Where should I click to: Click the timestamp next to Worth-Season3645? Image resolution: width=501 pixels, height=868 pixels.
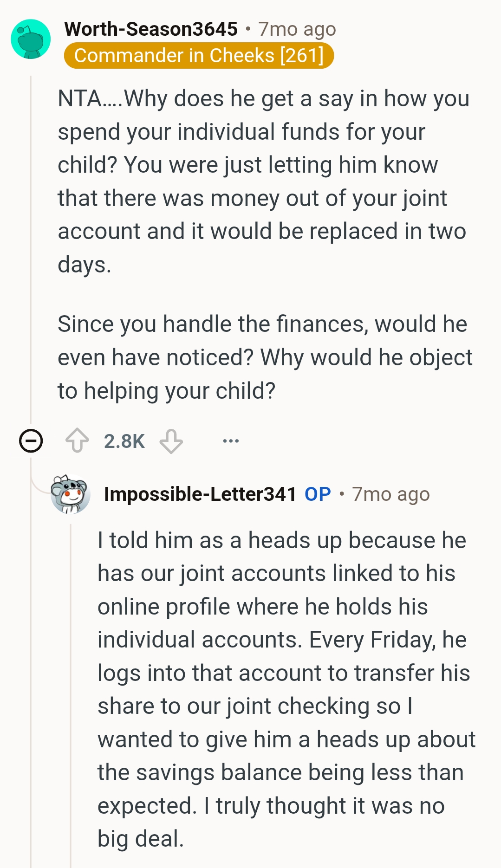pyautogui.click(x=297, y=29)
